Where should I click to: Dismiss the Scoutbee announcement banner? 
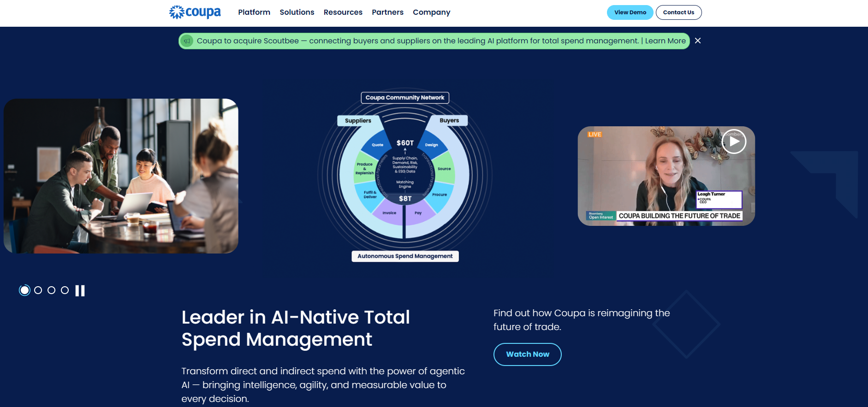698,41
